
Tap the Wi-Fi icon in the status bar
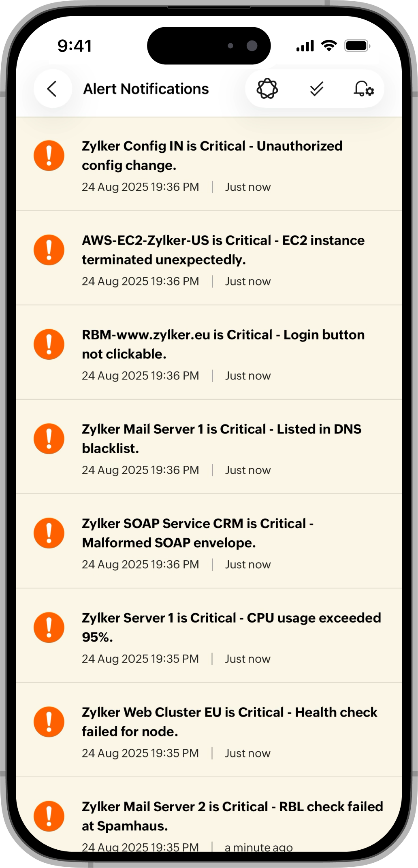329,46
